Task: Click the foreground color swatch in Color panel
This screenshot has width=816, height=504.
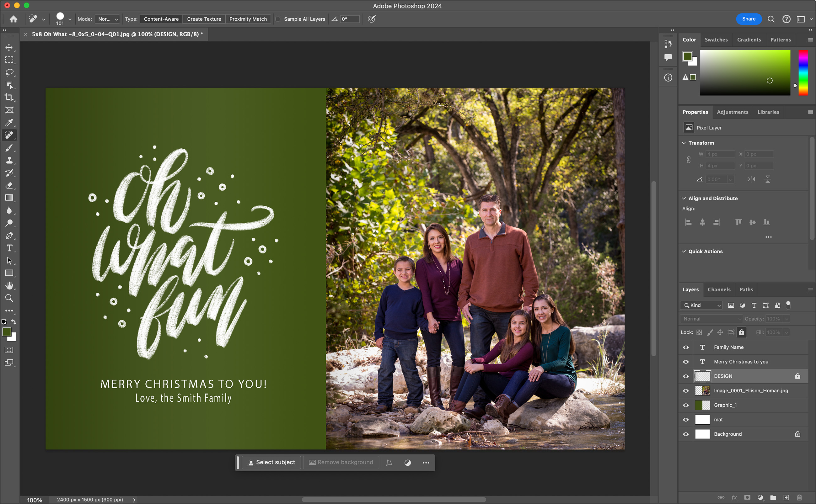Action: pyautogui.click(x=687, y=56)
